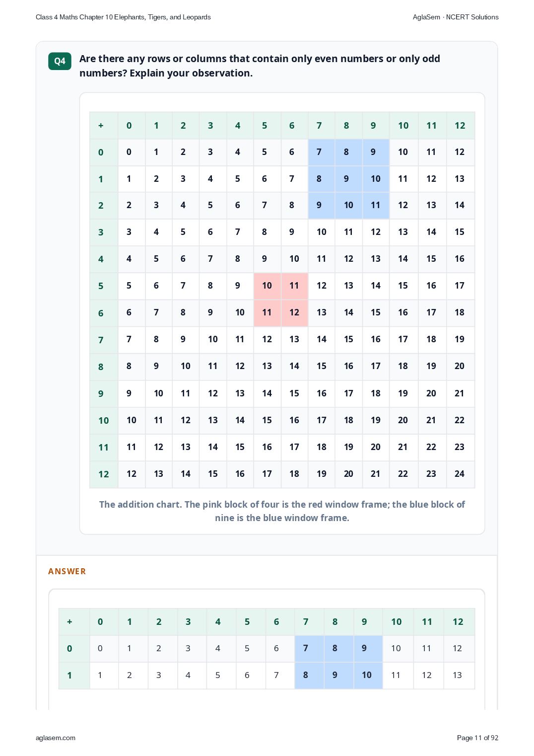Click the cell 0 at the first chart's top-left
Viewport: 534px width, 756px height.
coord(129,152)
